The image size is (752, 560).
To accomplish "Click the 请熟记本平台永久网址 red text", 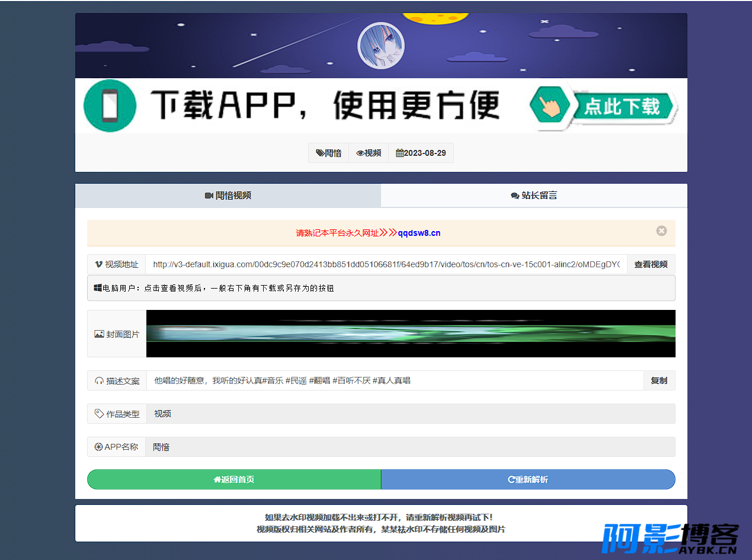I will pos(337,233).
